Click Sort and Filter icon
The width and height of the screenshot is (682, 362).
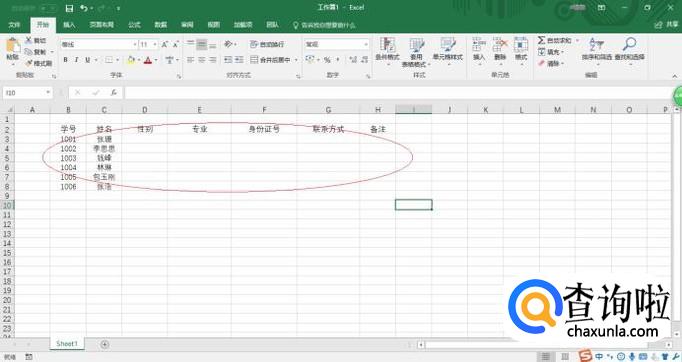point(596,44)
